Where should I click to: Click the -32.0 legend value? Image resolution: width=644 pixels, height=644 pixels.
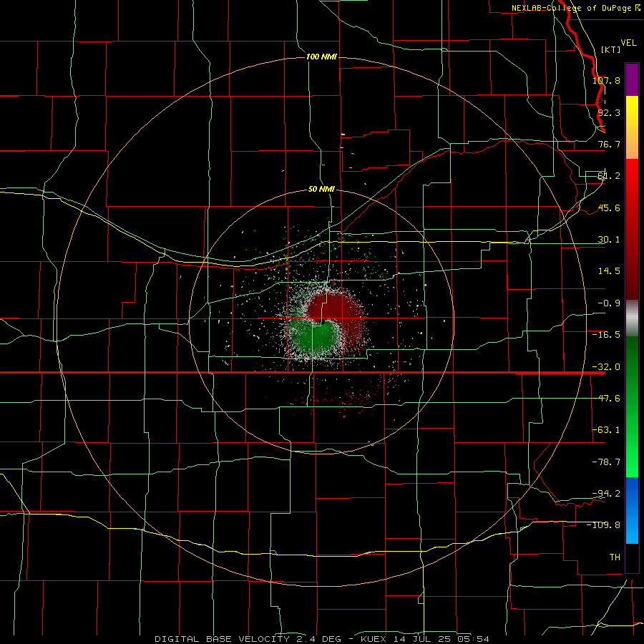coord(607,367)
